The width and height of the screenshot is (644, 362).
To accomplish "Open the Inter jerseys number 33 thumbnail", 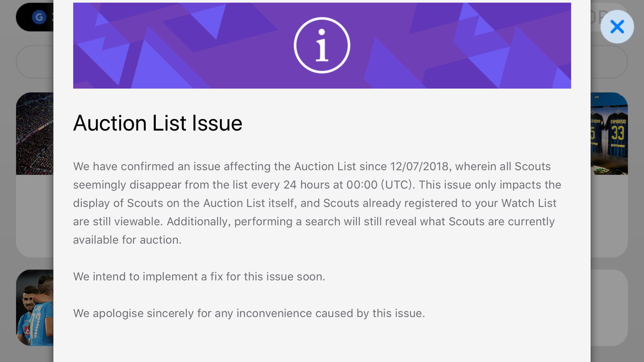I will tap(609, 134).
